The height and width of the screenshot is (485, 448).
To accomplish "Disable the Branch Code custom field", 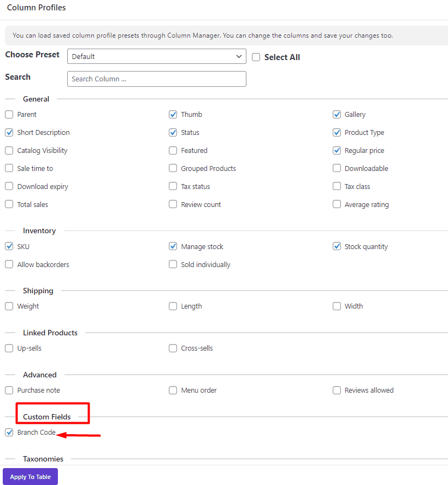I will [x=9, y=432].
